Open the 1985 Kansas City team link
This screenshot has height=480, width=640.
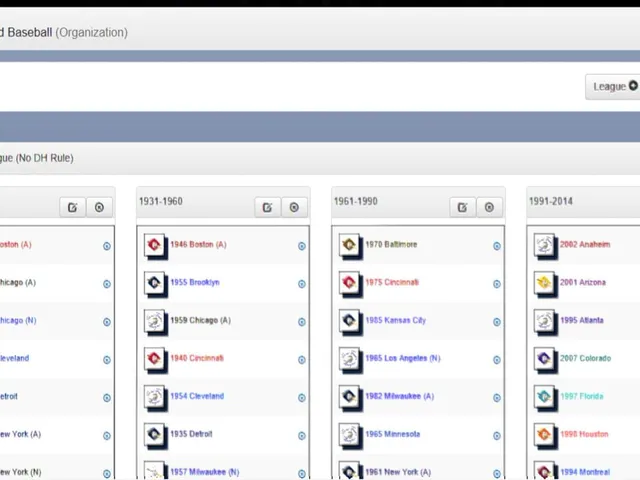click(396, 320)
